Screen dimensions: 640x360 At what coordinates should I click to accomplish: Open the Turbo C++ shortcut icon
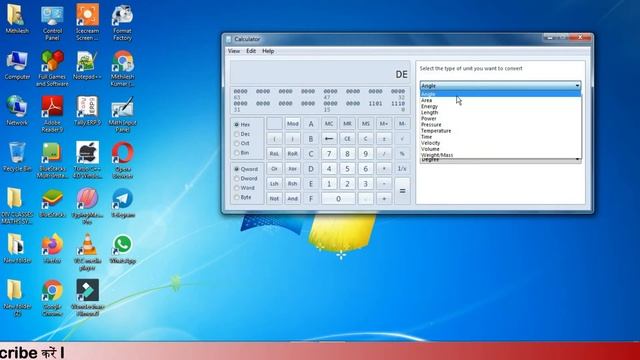coord(87,160)
